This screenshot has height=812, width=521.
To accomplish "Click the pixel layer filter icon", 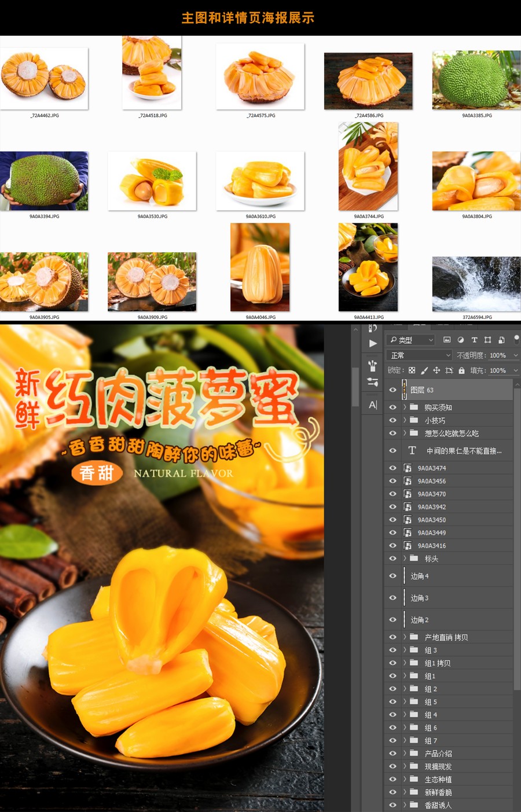I will click(447, 340).
